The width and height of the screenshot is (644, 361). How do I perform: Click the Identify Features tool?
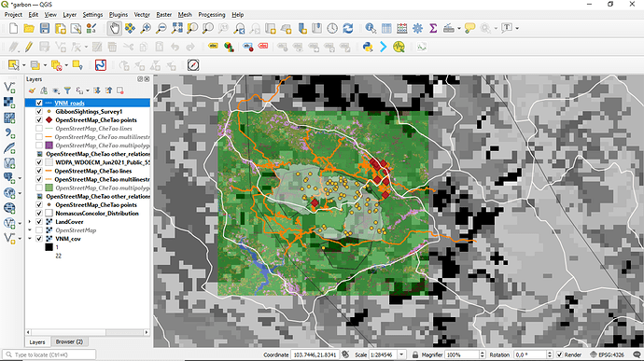[x=371, y=28]
